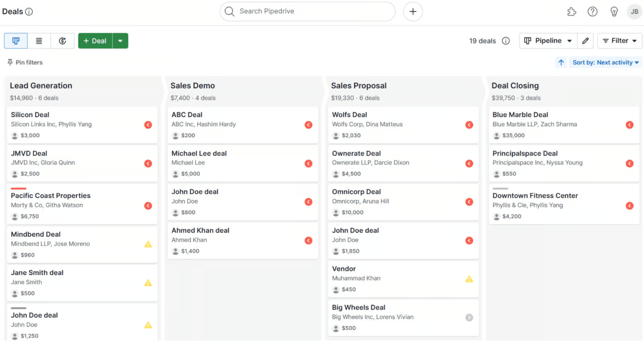This screenshot has width=644, height=341.
Task: Open Sort by Next activity menu
Action: [x=605, y=62]
